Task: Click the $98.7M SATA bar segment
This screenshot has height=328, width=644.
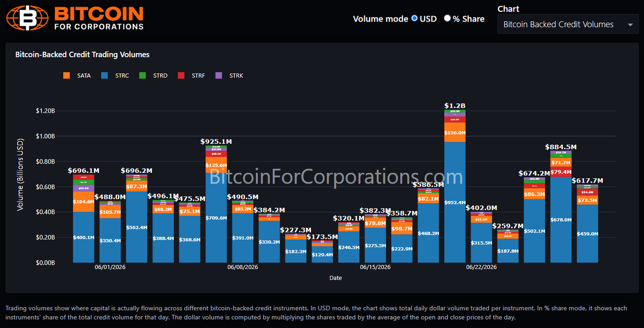Action: click(x=402, y=228)
